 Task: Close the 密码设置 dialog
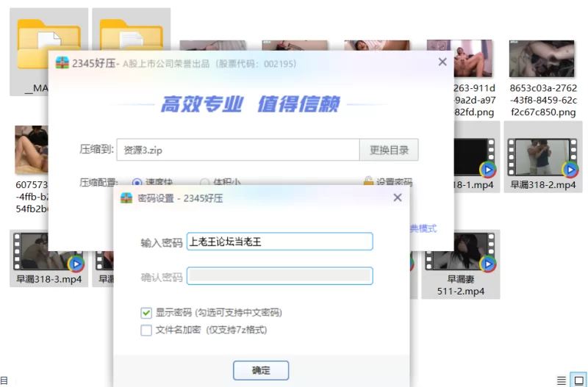(x=398, y=198)
